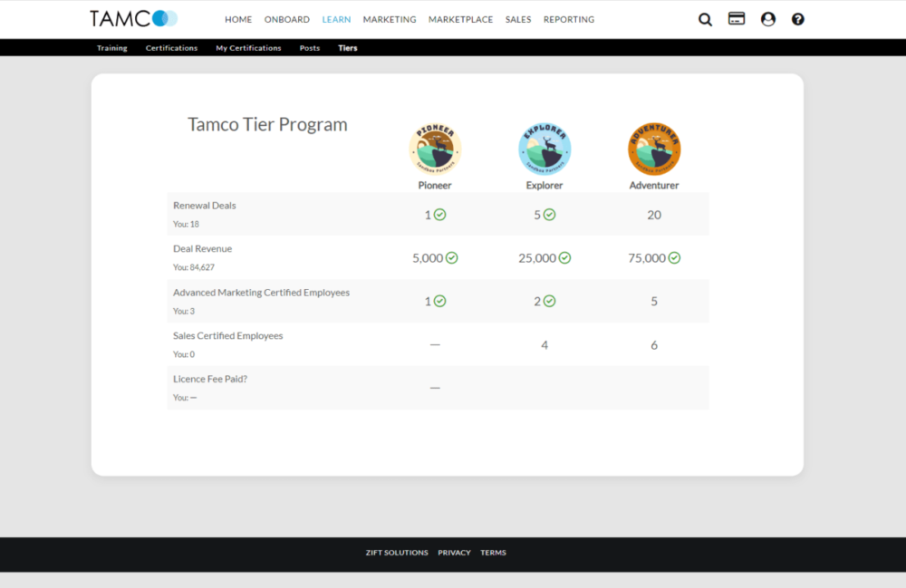Screen dimensions: 906x588
Task: Open the user profile icon
Action: (x=768, y=19)
